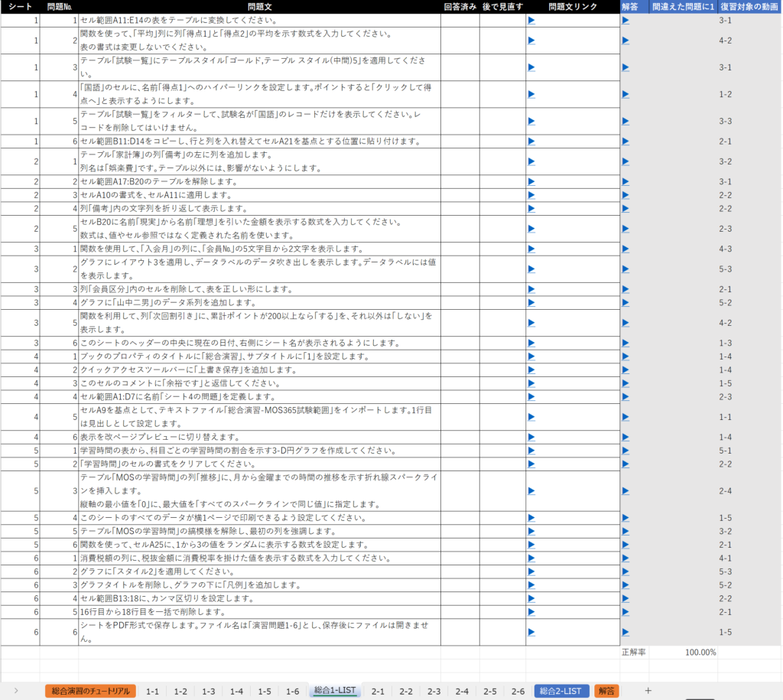Select the 復習対象の動画 header cell
Screen dimensions: 783x700
point(749,7)
